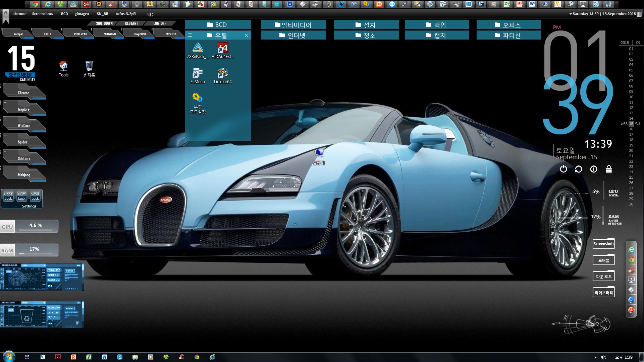Click the circular restart icon under the clock
This screenshot has height=362, width=644.
pos(579,169)
